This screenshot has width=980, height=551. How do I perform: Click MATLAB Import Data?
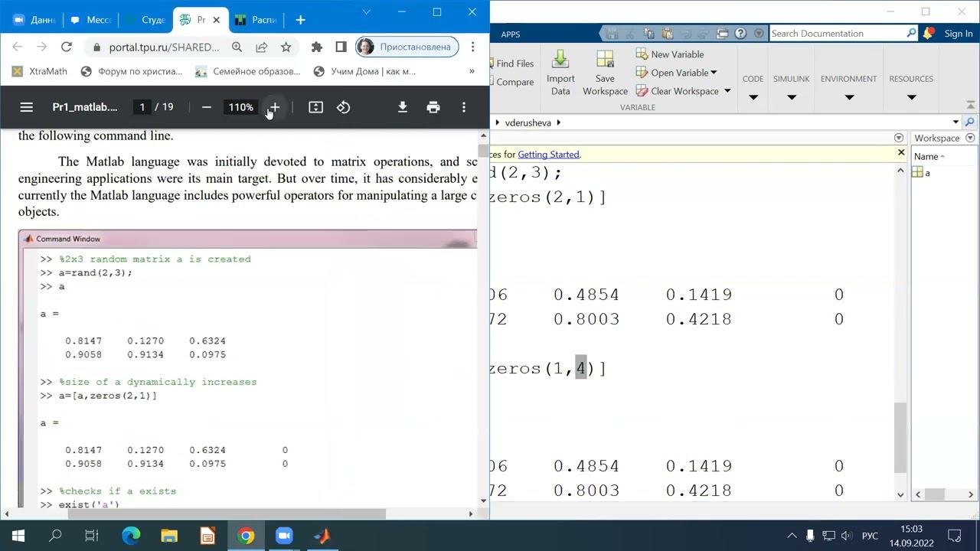point(560,73)
